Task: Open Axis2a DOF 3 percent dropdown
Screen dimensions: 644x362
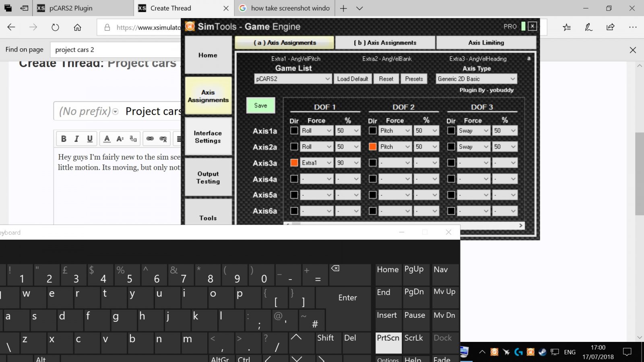Action: (x=505, y=146)
